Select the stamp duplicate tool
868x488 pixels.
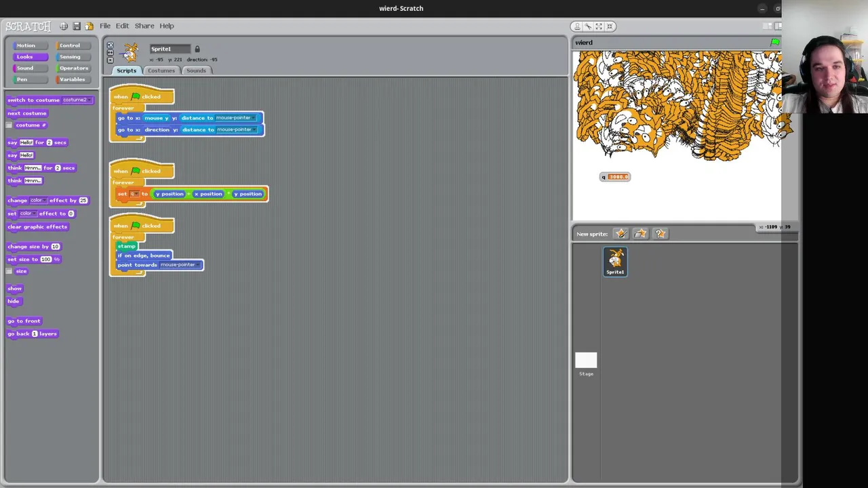click(577, 26)
